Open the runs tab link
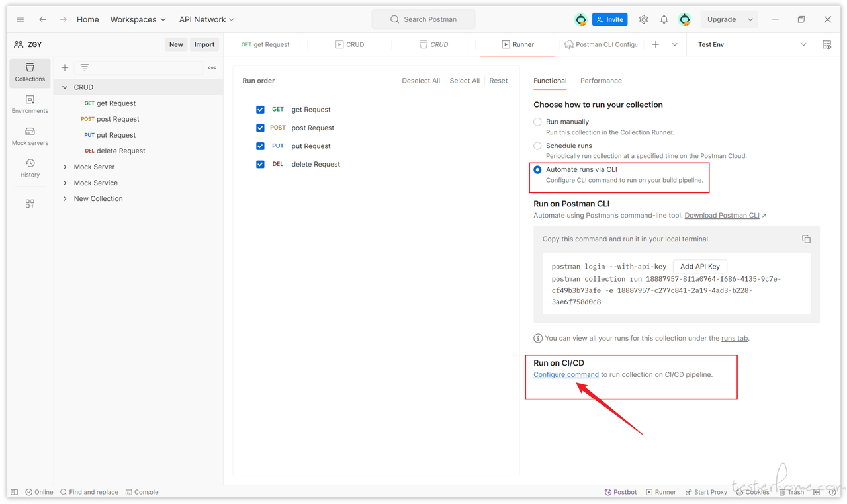This screenshot has width=847, height=504. pos(735,338)
